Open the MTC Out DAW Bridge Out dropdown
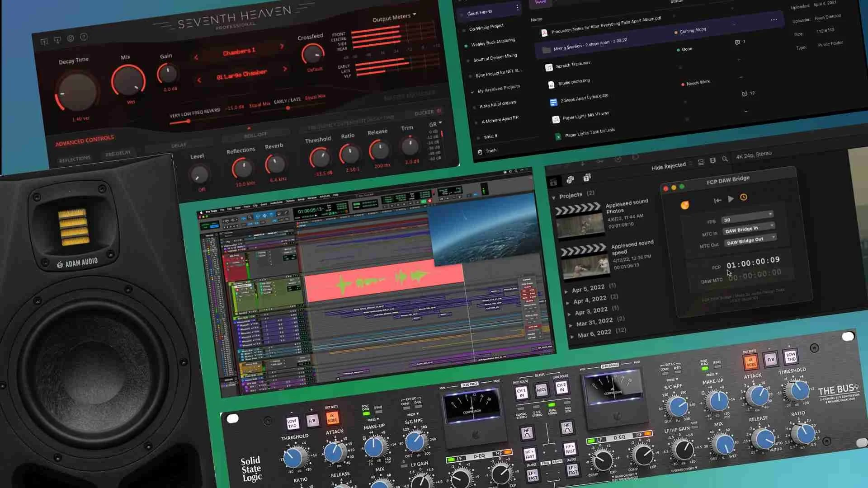The image size is (868, 488). pyautogui.click(x=750, y=240)
